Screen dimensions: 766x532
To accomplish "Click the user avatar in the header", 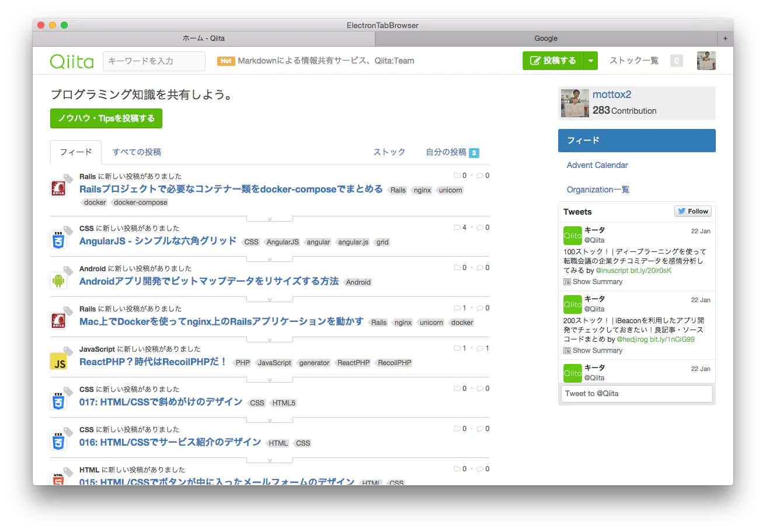I will coord(706,61).
